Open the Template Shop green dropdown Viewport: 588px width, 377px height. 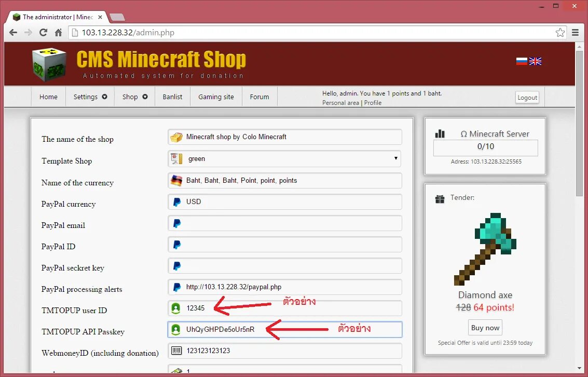click(x=284, y=159)
